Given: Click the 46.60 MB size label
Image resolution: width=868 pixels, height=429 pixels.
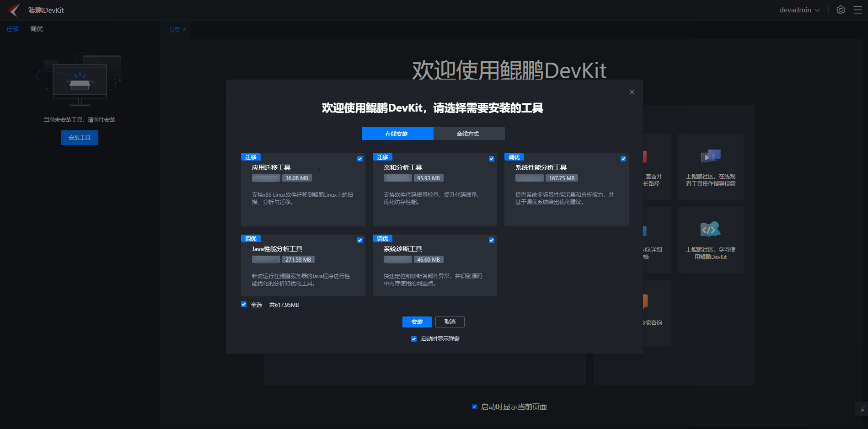Looking at the screenshot, I should click(x=429, y=259).
